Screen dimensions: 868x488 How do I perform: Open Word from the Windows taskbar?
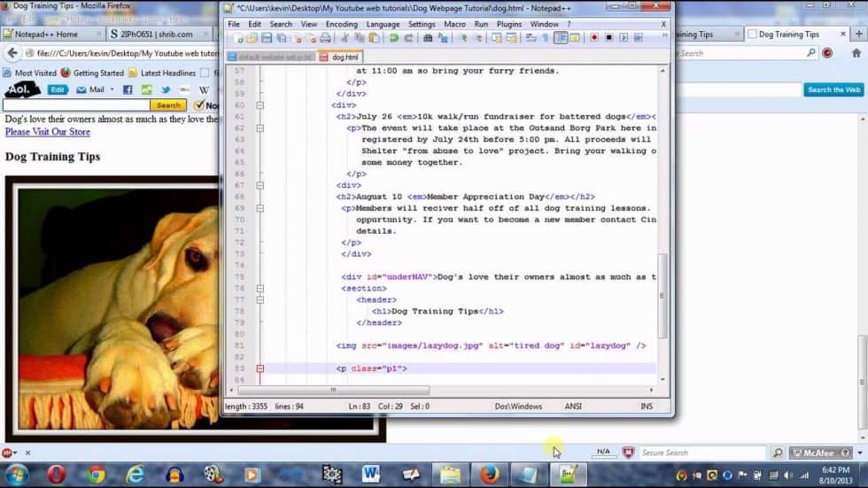tap(370, 475)
